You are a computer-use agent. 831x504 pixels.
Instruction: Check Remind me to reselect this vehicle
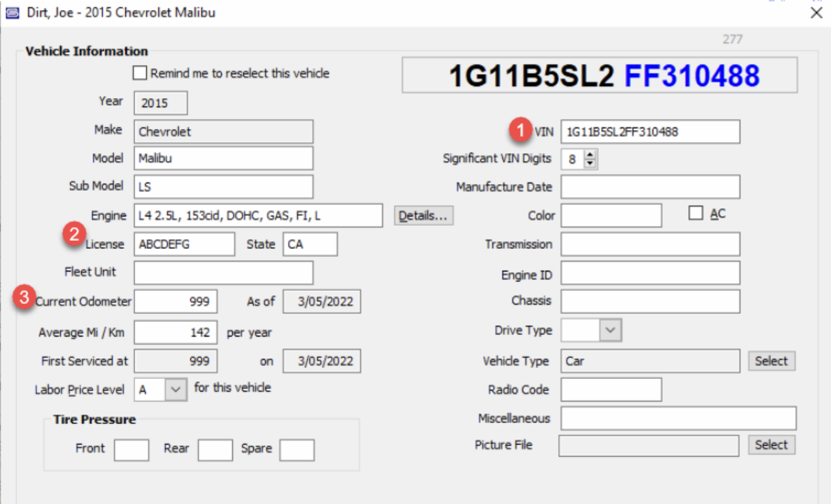pos(139,73)
